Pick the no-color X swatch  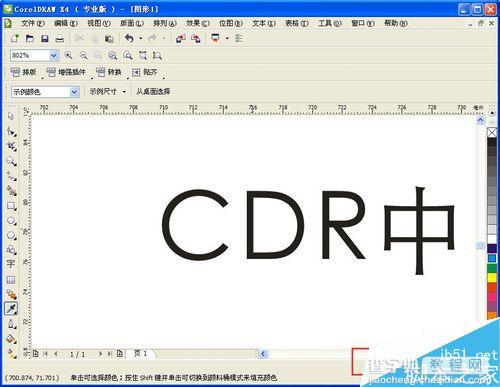pos(492,132)
